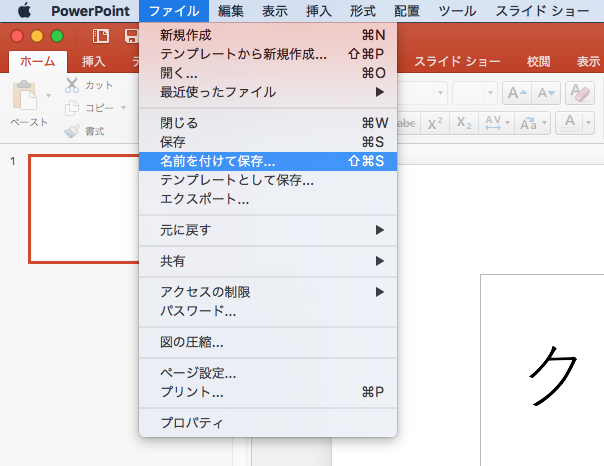
Task: Open the File (ファイル) menu bar item
Action: 174,11
